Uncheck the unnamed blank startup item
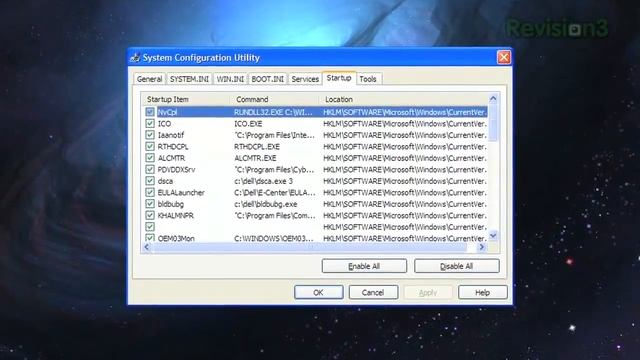Screen dimensions: 640x360 point(150,227)
